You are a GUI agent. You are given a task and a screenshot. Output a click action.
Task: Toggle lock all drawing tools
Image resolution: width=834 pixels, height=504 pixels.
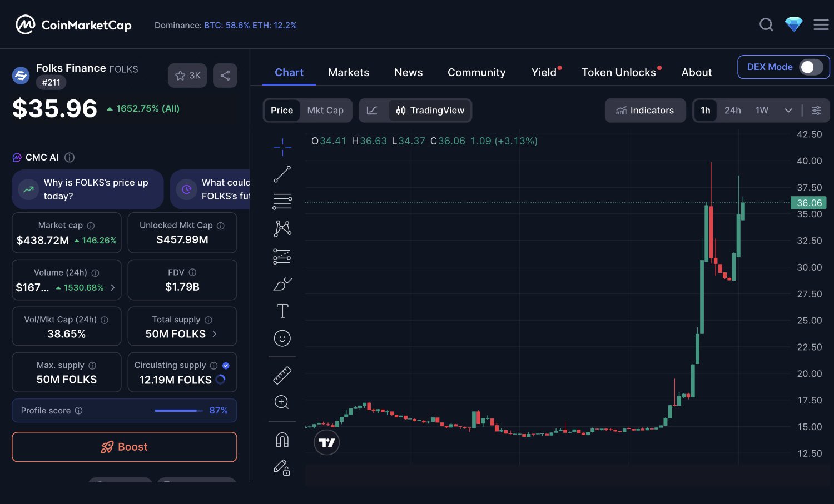282,468
